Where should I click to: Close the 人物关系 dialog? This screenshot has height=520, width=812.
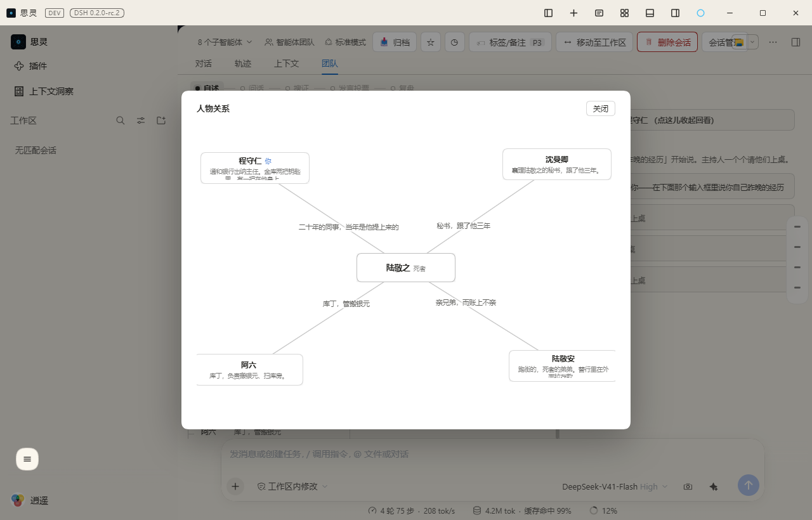coord(601,108)
